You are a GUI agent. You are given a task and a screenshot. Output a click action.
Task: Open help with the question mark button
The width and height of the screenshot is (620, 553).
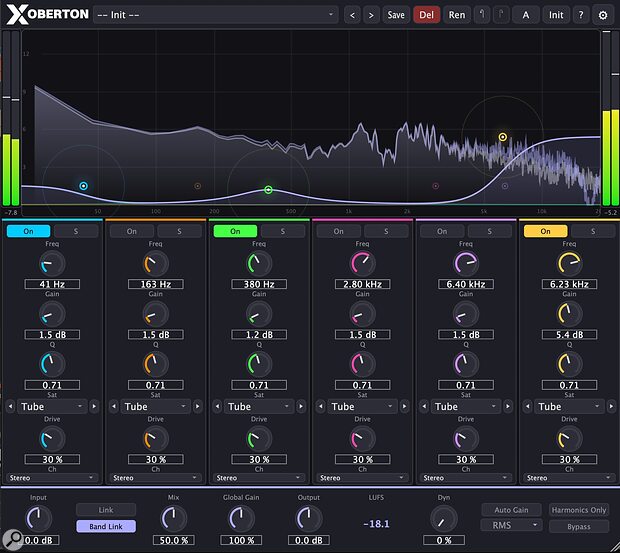(x=580, y=15)
